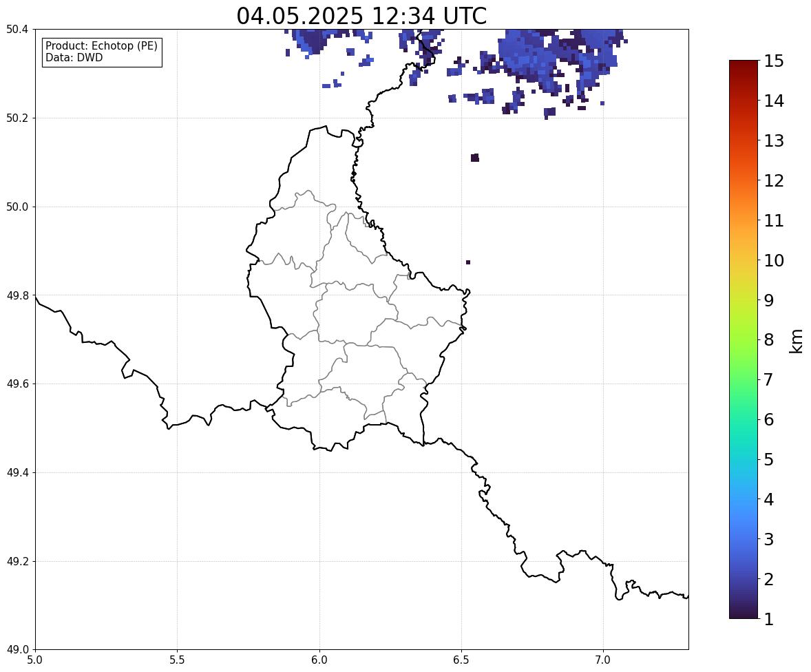The image size is (811, 672).
Task: Click the "km" colorbar unit label
Action: pos(797,342)
